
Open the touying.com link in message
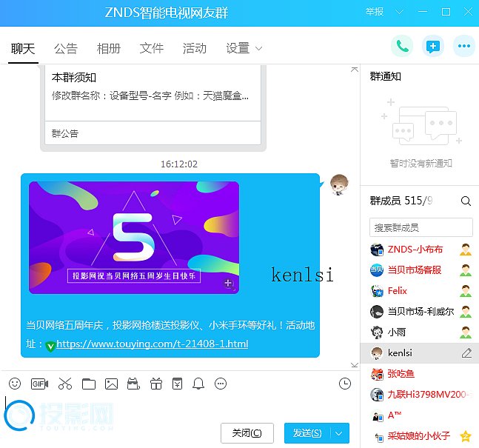[x=152, y=344]
